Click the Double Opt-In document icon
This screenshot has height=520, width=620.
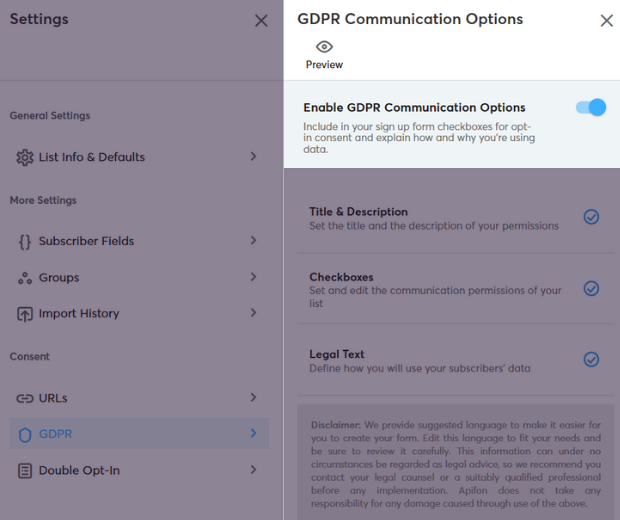pyautogui.click(x=25, y=471)
